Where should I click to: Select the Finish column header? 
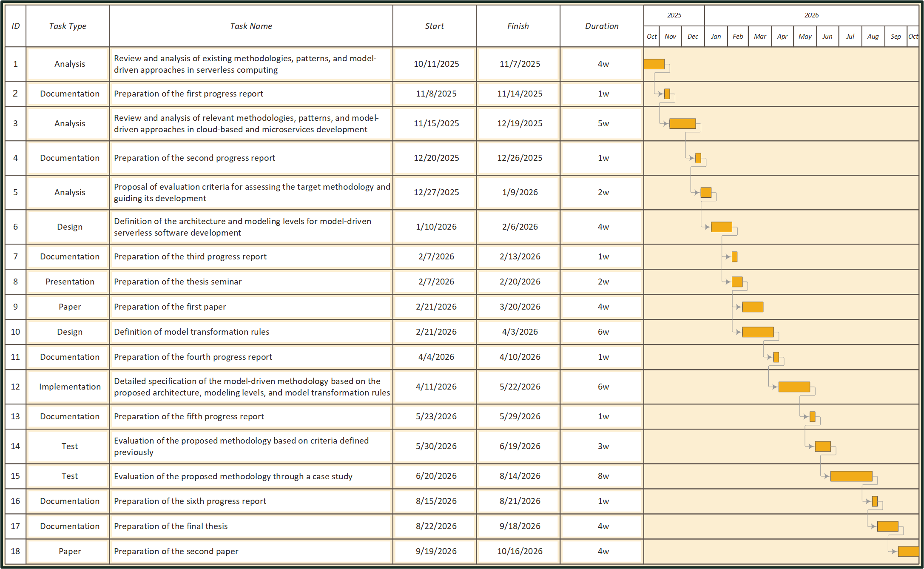point(518,26)
